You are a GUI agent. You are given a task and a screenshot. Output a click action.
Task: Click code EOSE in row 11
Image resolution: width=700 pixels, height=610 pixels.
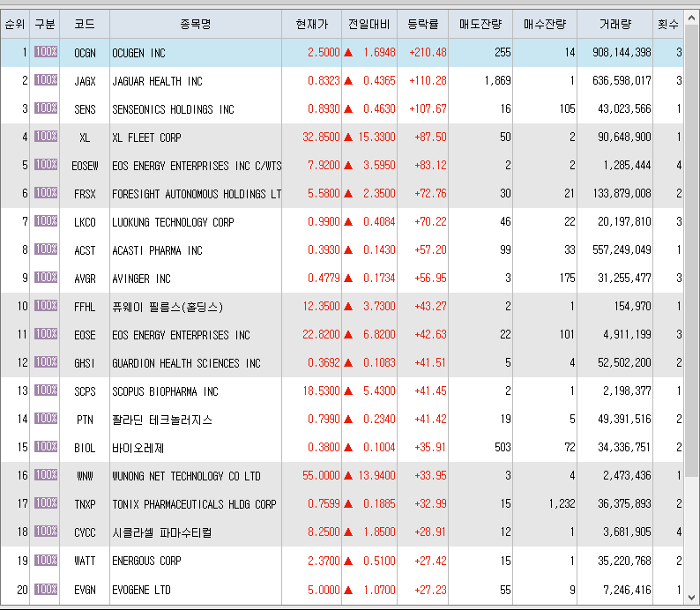(85, 335)
